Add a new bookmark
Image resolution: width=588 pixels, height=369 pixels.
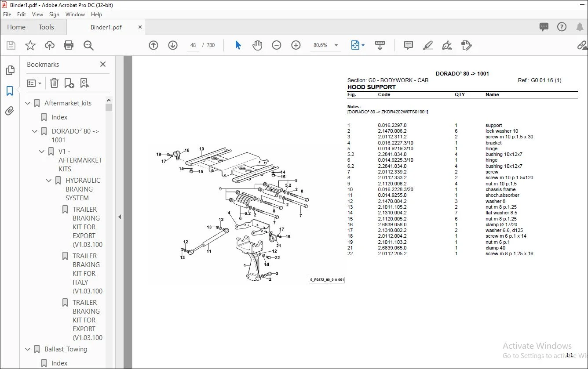[x=69, y=83]
